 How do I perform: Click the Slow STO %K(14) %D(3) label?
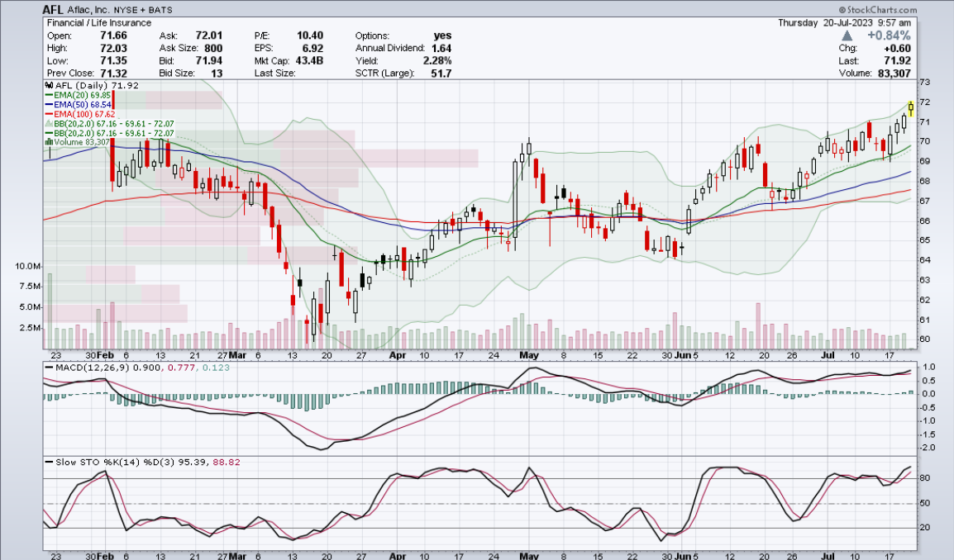click(x=114, y=462)
